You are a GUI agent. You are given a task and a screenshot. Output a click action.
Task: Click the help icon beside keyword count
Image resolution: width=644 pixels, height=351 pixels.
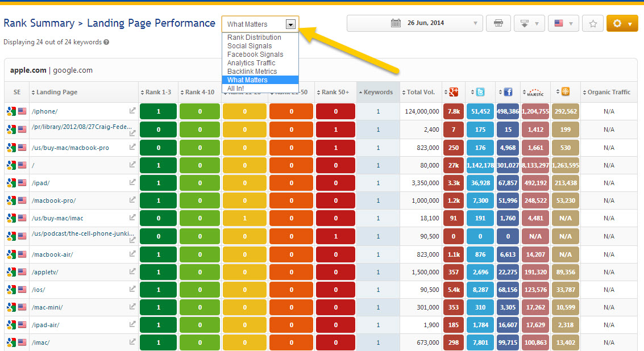(106, 42)
